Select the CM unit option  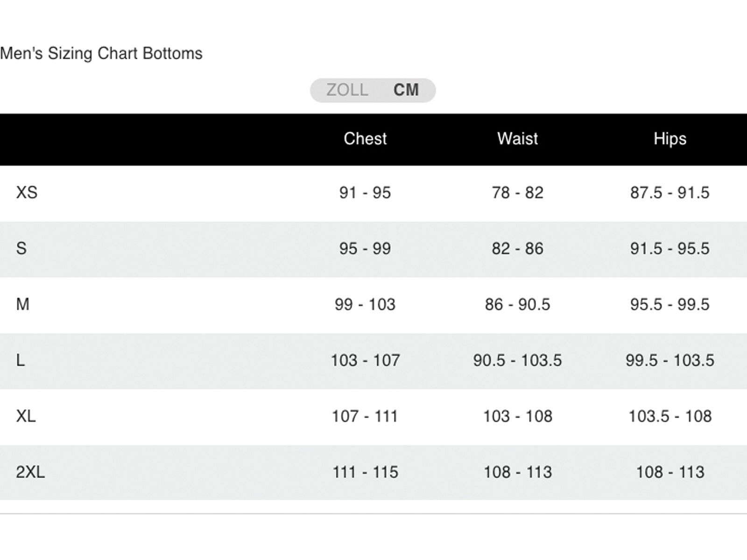pos(406,90)
